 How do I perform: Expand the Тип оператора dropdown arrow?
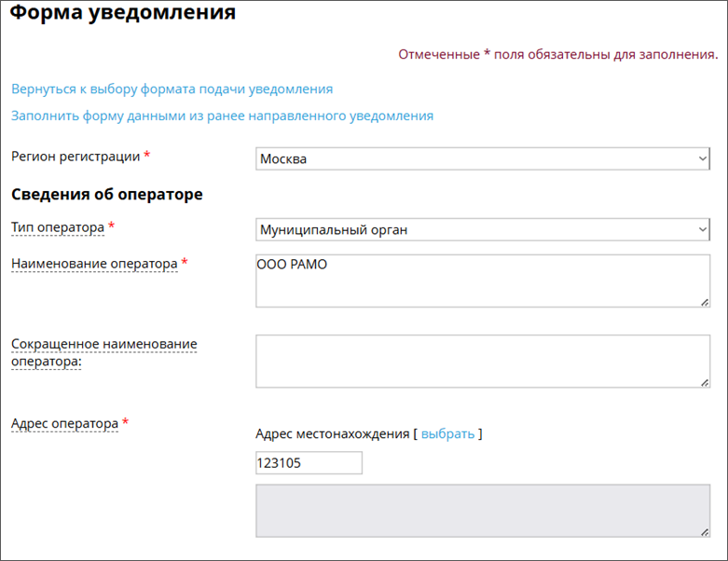(703, 229)
